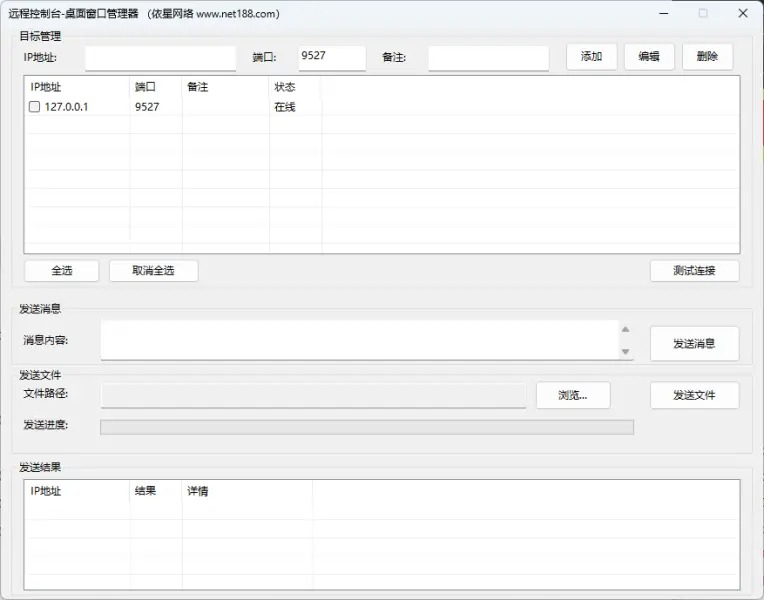This screenshot has width=764, height=600.
Task: Click the 删除 (Delete) button
Action: (x=707, y=57)
